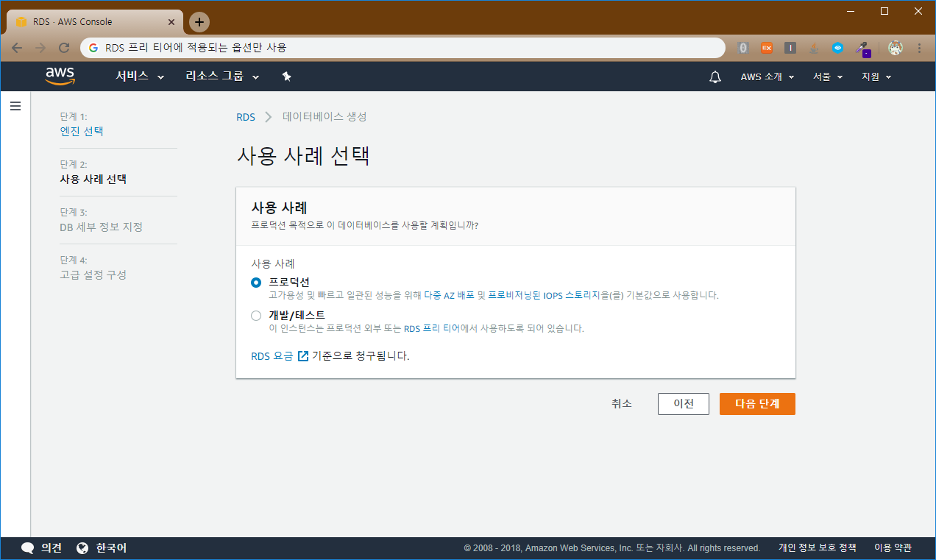The image size is (936, 560).
Task: Click the speech bubble 의견 icon
Action: [x=28, y=548]
